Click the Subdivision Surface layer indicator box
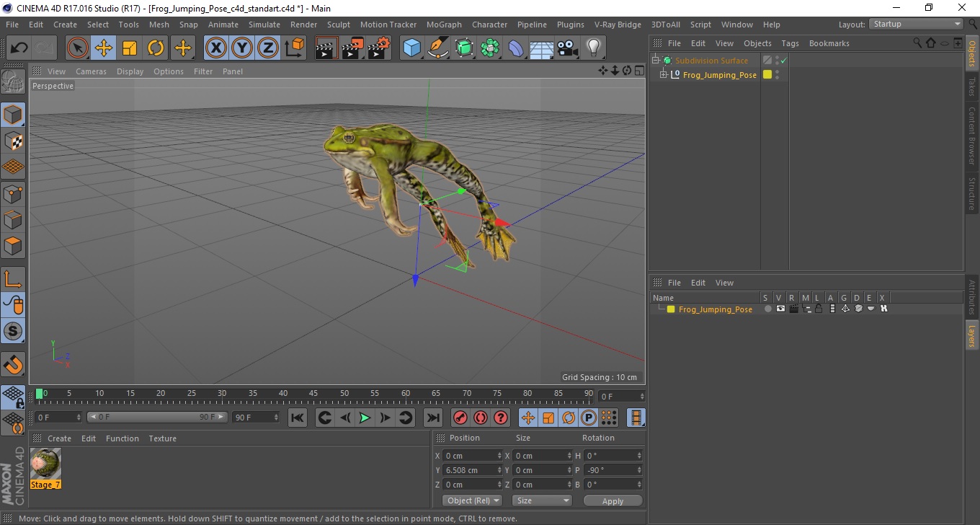The image size is (980, 525). (767, 61)
